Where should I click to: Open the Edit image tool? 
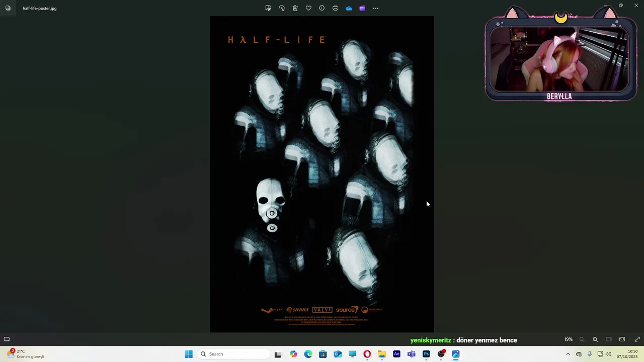pyautogui.click(x=268, y=8)
